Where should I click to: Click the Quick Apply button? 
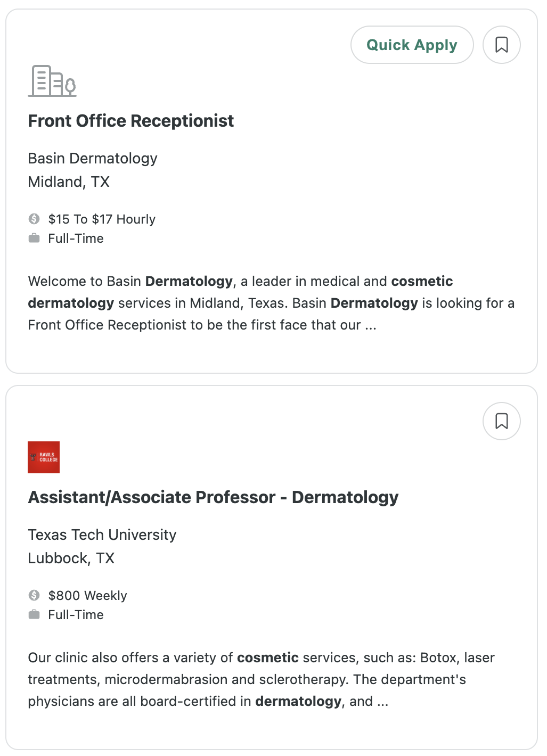(x=412, y=45)
